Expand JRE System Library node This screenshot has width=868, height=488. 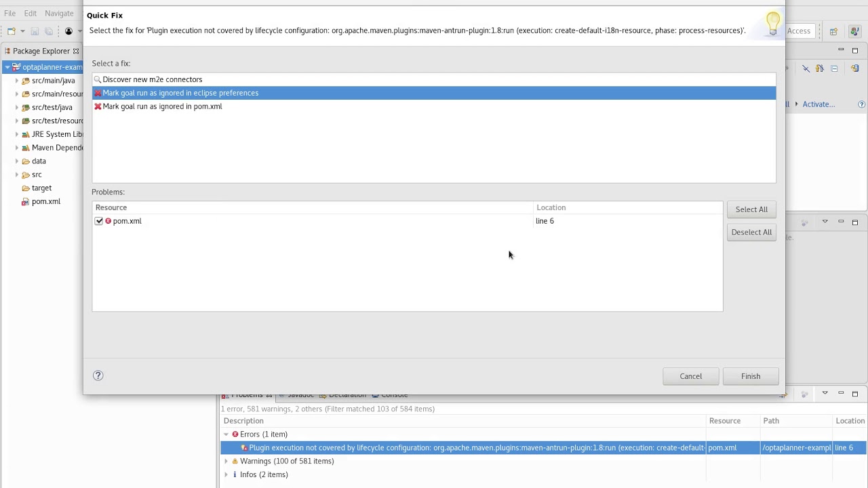click(x=17, y=134)
